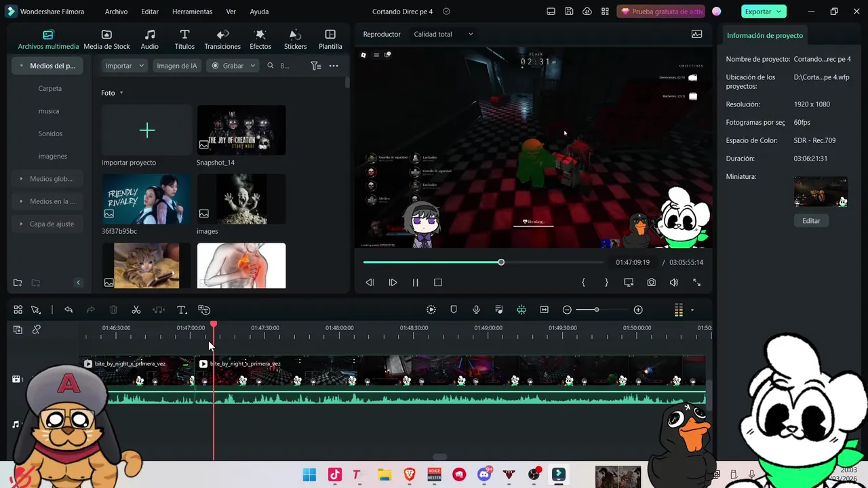The height and width of the screenshot is (488, 868).
Task: Expand the Medios en la nube item
Action: pos(22,201)
